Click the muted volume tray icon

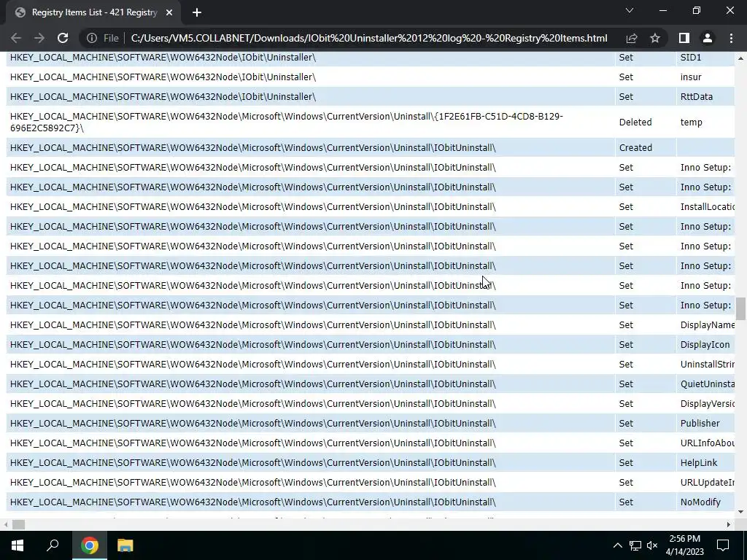click(x=652, y=545)
